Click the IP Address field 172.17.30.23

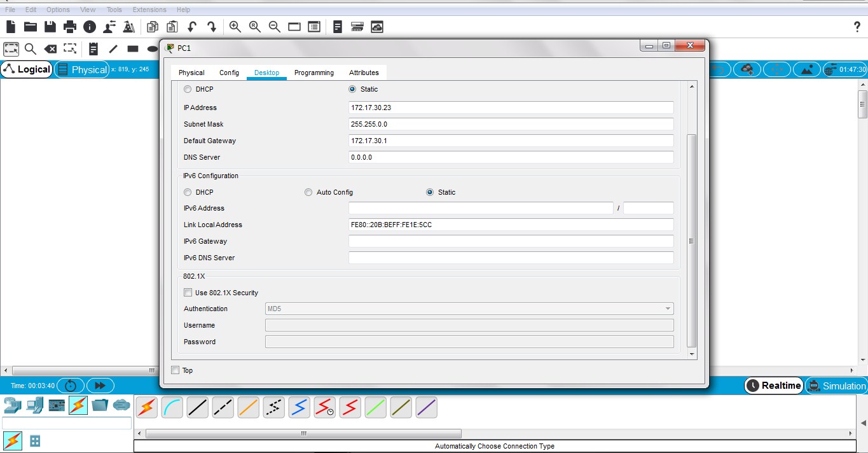[x=511, y=108]
